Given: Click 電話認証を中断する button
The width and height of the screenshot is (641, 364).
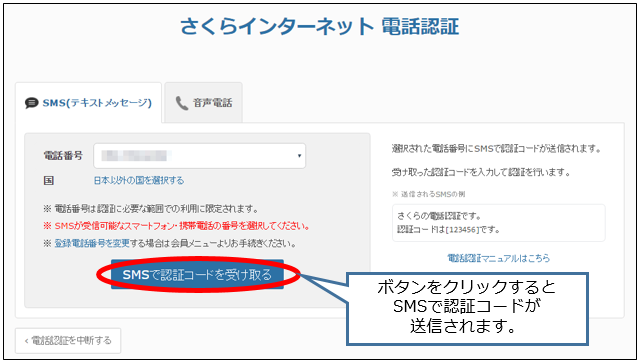Looking at the screenshot, I should [x=68, y=340].
